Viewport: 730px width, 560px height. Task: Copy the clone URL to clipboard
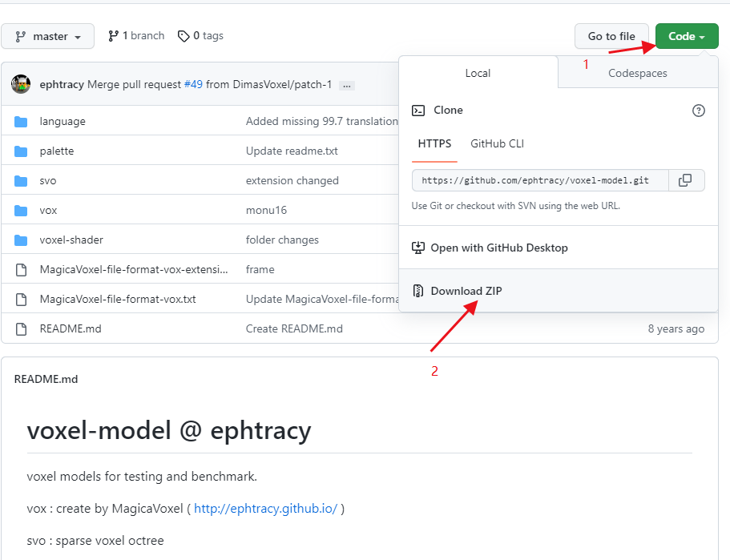(685, 180)
